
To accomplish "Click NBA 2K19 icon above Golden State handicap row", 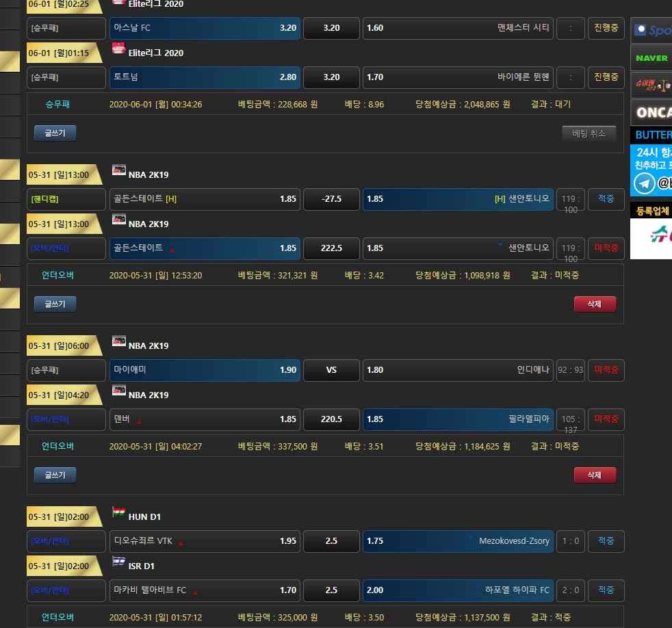I will click(x=119, y=170).
